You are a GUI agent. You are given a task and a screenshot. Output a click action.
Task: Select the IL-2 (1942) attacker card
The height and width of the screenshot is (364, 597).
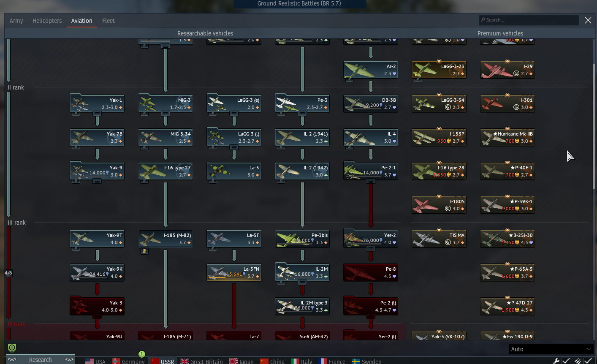[x=302, y=171]
